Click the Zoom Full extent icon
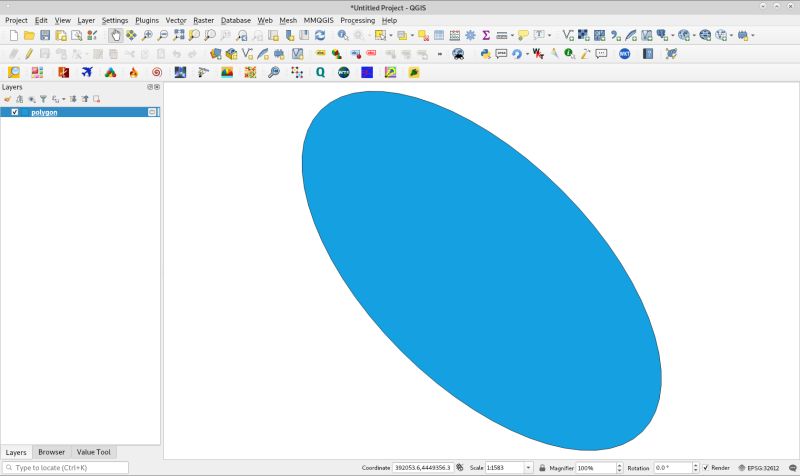This screenshot has width=800, height=476. [x=179, y=35]
